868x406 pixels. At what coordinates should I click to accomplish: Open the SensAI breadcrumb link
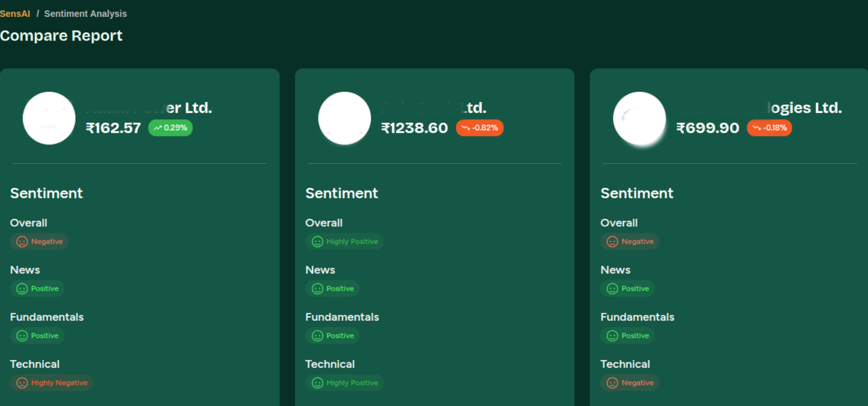[15, 13]
